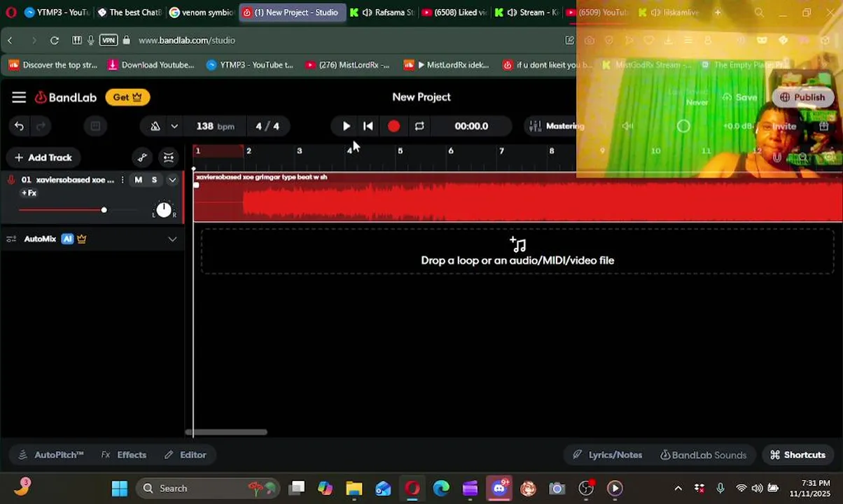
Task: Click bar 7 on timeline ruler
Action: [501, 151]
